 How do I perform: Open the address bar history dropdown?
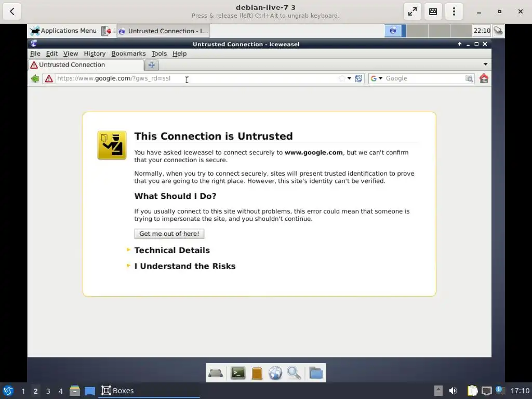[349, 78]
